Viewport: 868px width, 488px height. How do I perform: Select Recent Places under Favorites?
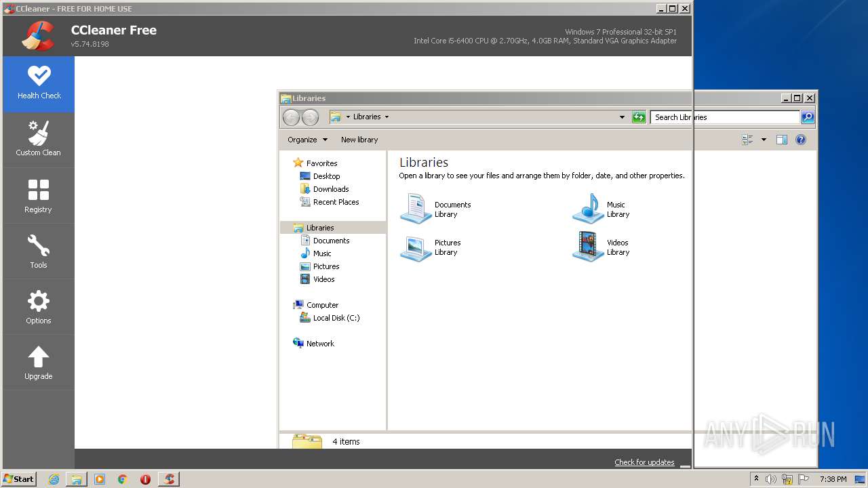click(x=336, y=202)
